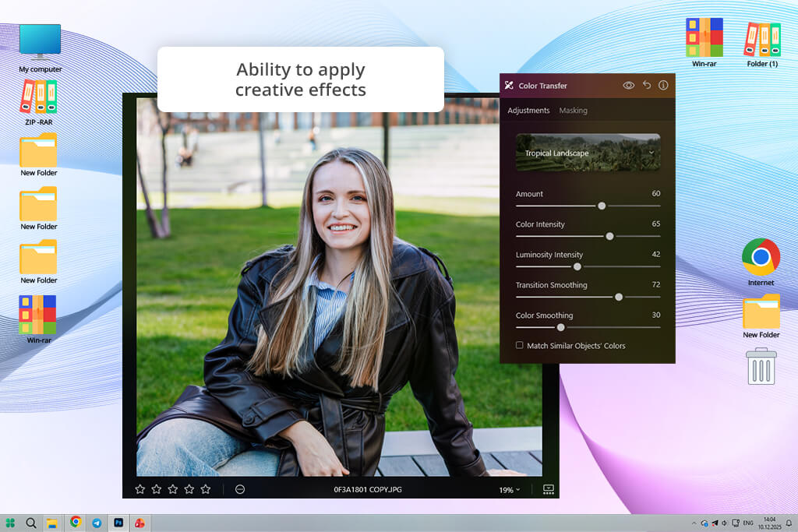Image resolution: width=798 pixels, height=532 pixels.
Task: Open the 19% zoom level dropdown
Action: coord(510,490)
